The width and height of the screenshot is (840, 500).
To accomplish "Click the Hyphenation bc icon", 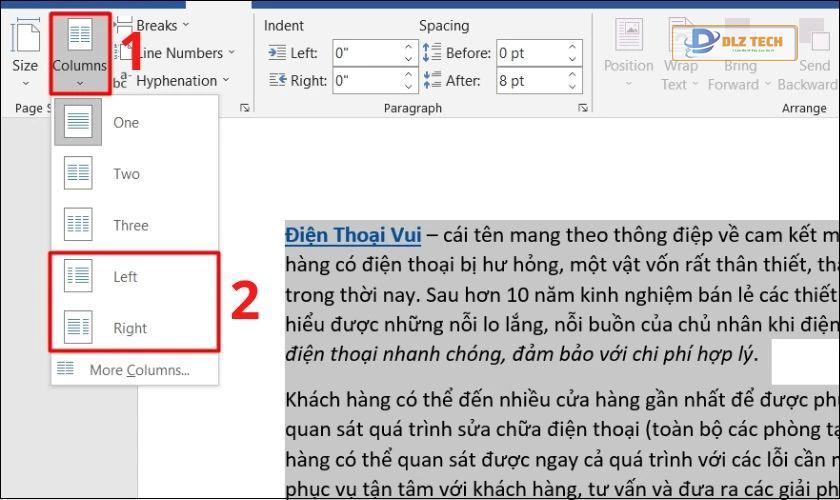I will point(121,81).
